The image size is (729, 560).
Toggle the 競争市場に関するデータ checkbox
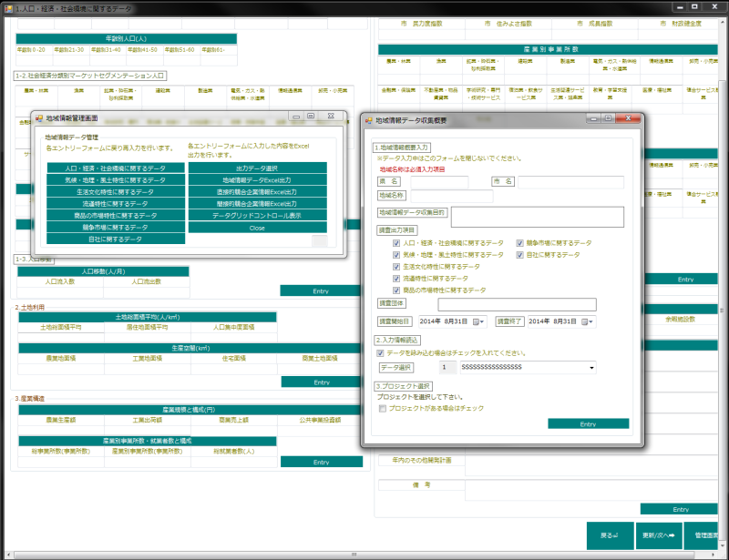tap(519, 243)
